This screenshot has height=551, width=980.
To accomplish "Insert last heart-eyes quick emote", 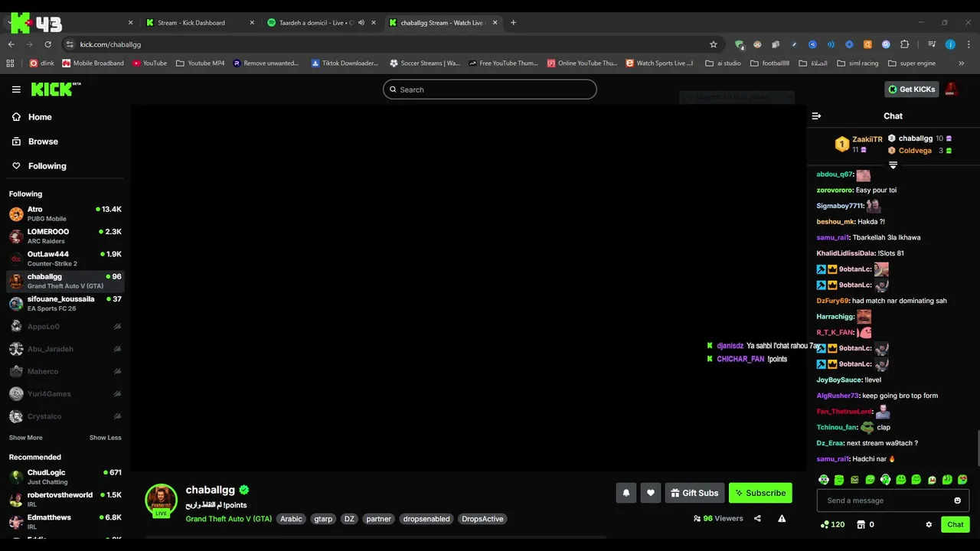I will coord(962,480).
